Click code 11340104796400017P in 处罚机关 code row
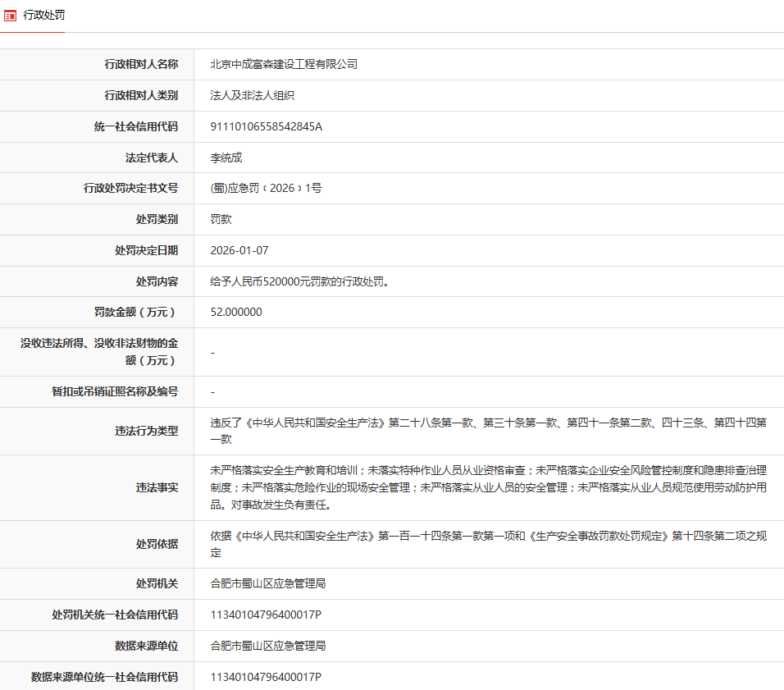The image size is (784, 690). click(266, 615)
